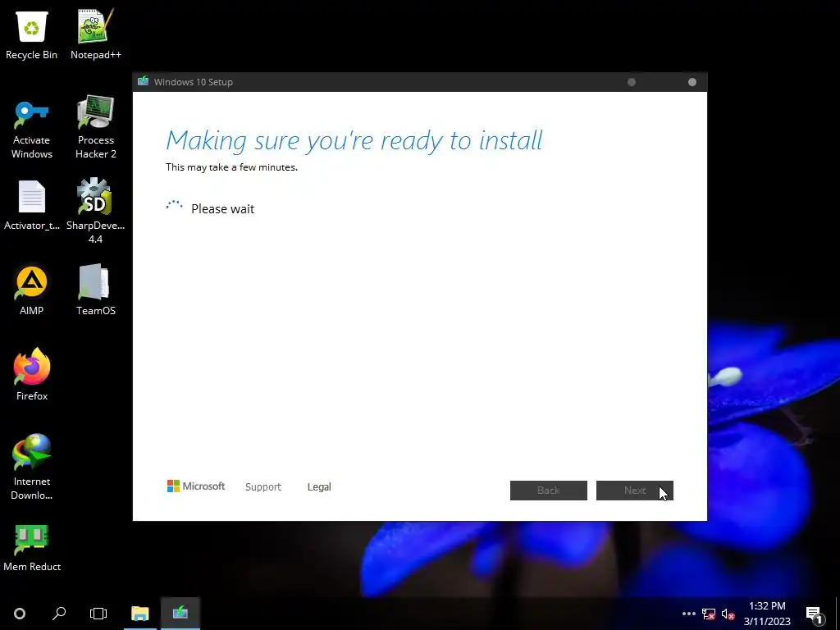Open the Legal link in setup

319,487
